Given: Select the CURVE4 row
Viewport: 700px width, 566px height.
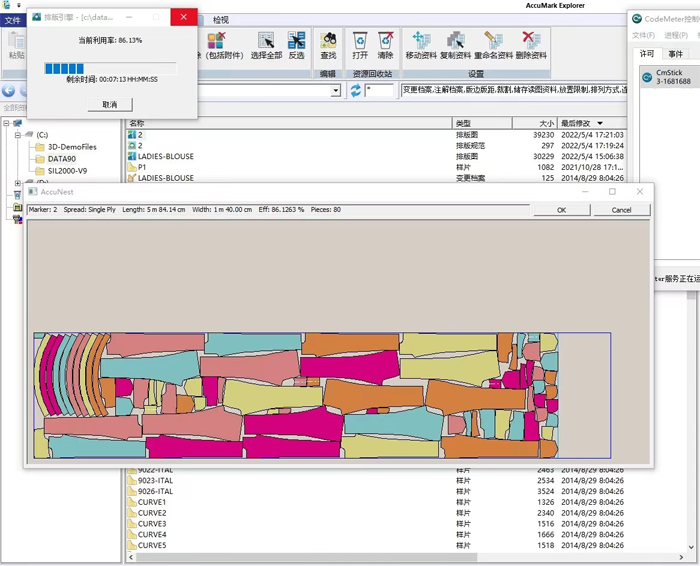Looking at the screenshot, I should (x=375, y=535).
